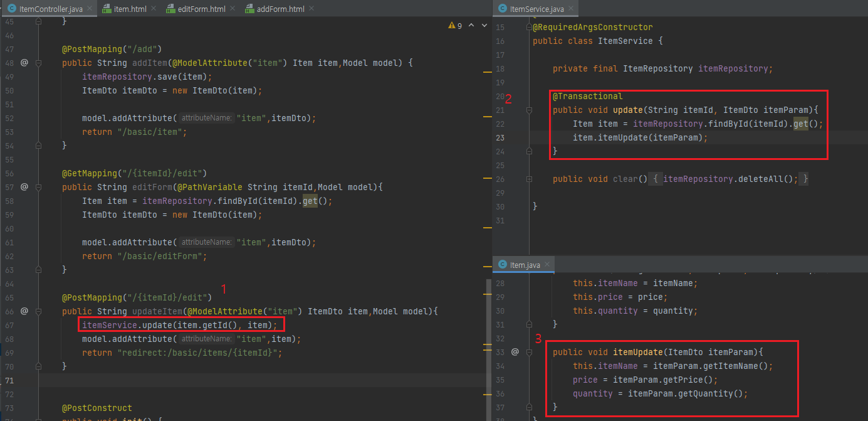The width and height of the screenshot is (868, 421).
Task: Collapse the addItem method fold marker
Action: pyautogui.click(x=39, y=63)
